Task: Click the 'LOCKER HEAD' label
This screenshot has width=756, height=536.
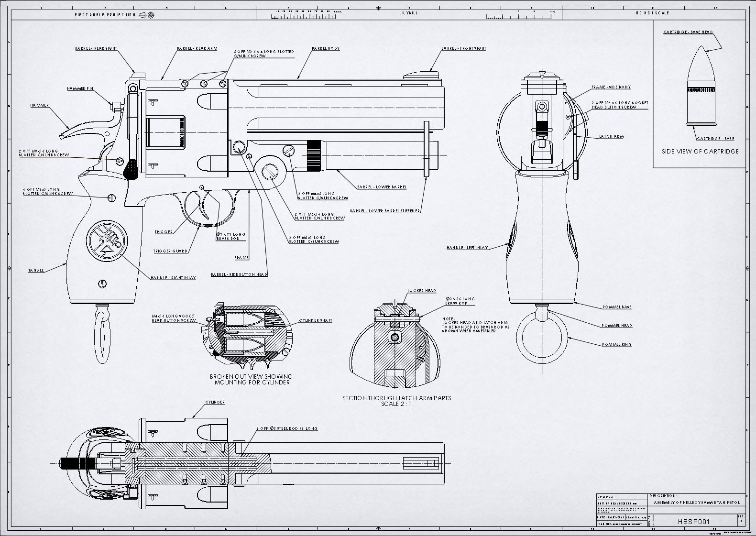Action: (x=422, y=291)
